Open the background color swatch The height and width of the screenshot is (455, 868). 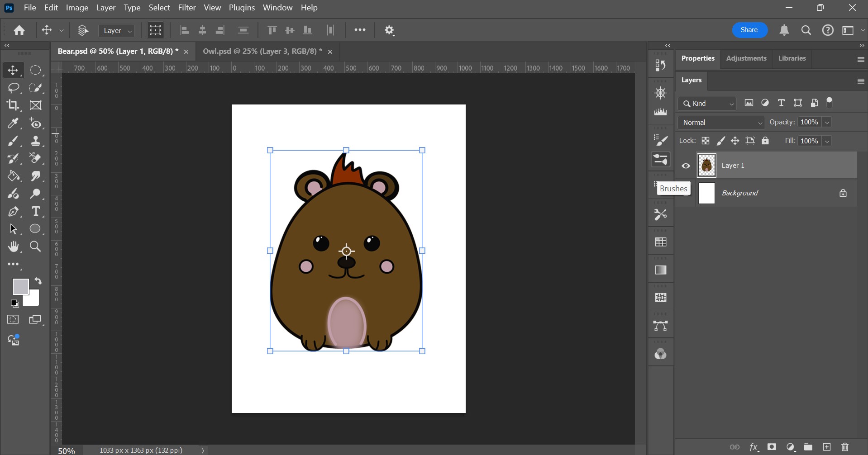[33, 300]
